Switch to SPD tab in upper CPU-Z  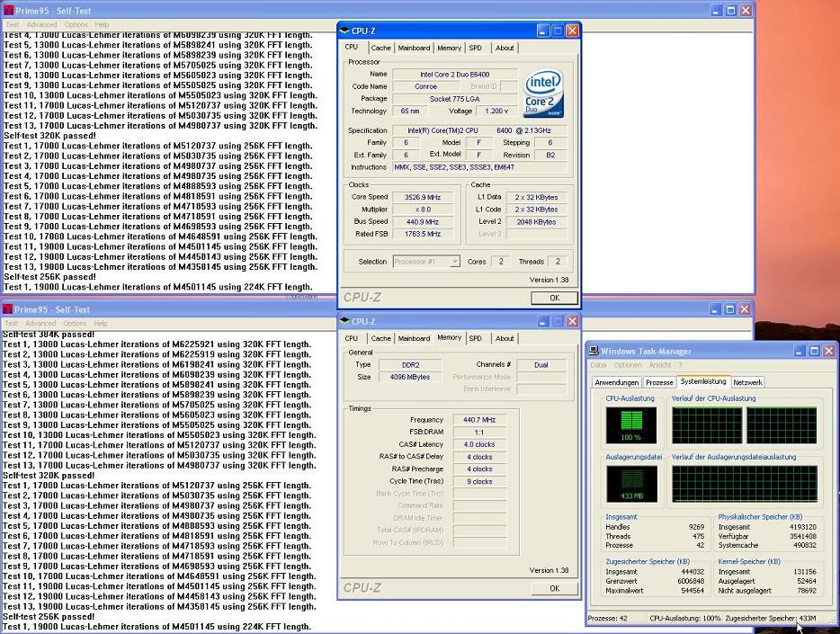(x=476, y=49)
